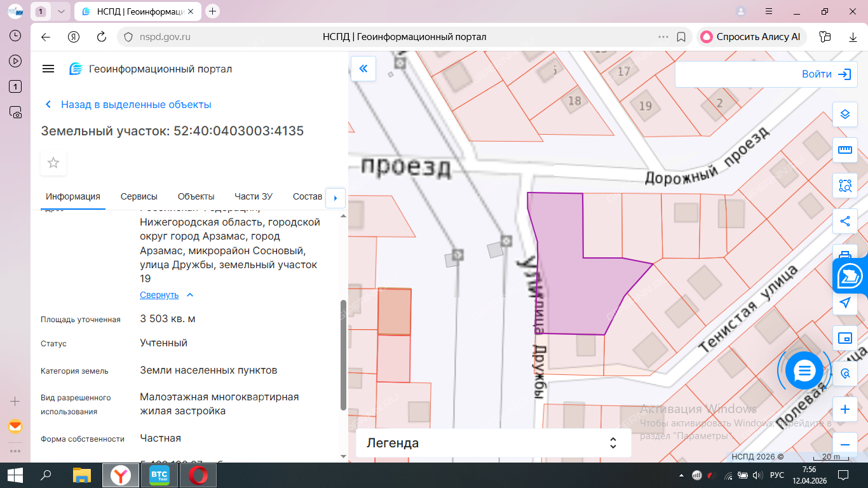The width and height of the screenshot is (868, 488).
Task: Add land plot to favorites star
Action: click(x=53, y=163)
